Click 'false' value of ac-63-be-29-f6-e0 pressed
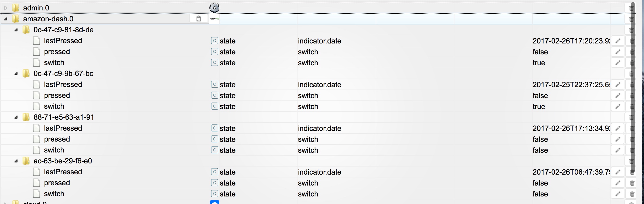The height and width of the screenshot is (204, 644). point(540,183)
